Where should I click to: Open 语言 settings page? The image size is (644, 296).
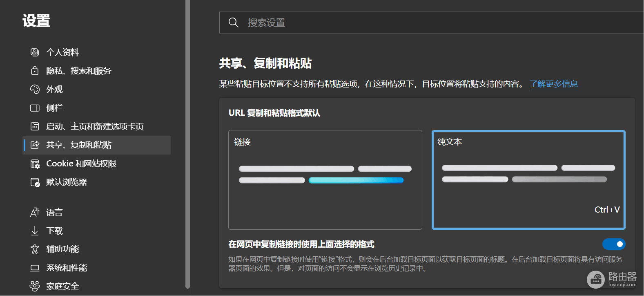click(97, 212)
